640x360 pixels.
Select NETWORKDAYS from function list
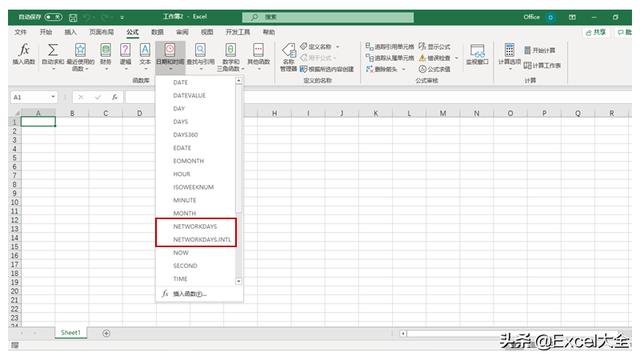pos(196,226)
